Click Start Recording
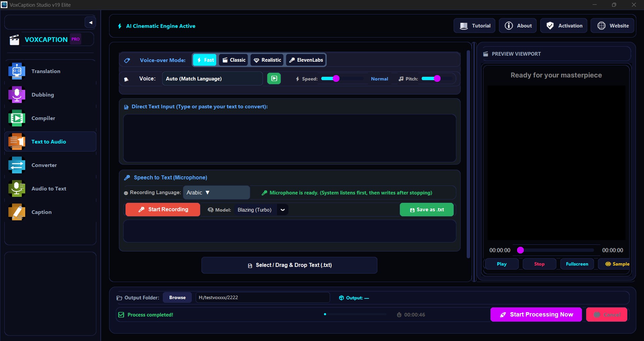 [x=163, y=210]
